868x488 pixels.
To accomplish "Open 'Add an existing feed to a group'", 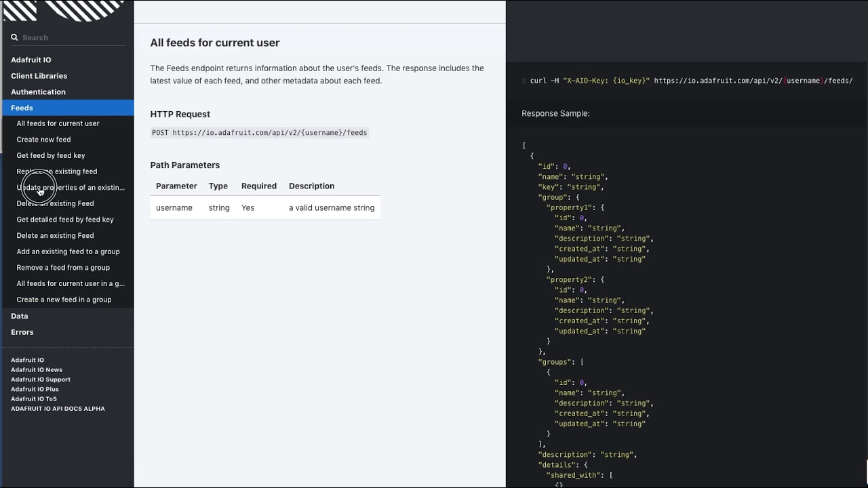I will pyautogui.click(x=68, y=251).
